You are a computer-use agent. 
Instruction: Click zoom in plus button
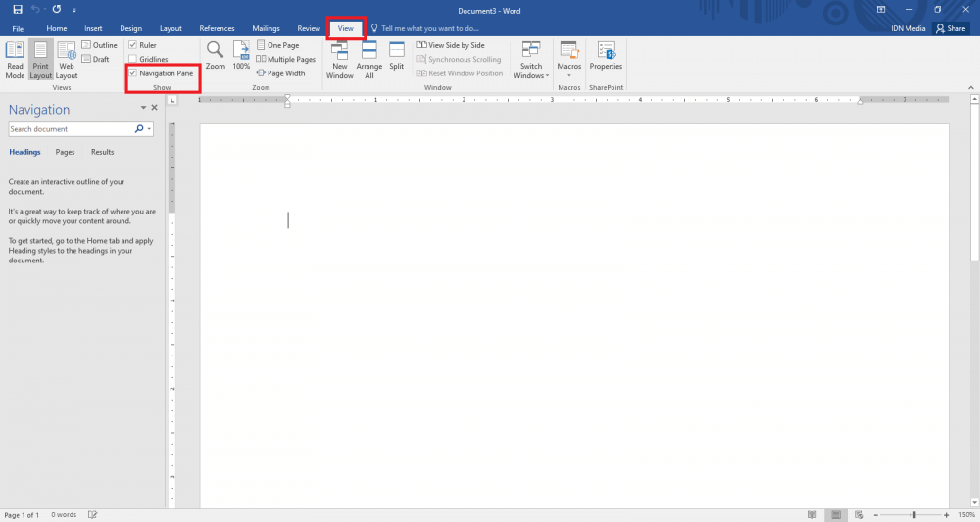[947, 515]
